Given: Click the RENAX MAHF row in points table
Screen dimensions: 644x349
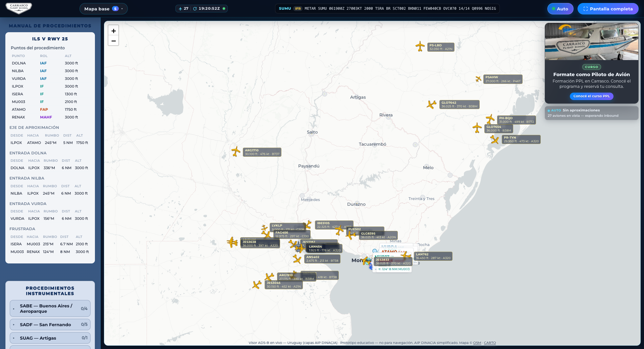Looking at the screenshot, I should (x=50, y=117).
